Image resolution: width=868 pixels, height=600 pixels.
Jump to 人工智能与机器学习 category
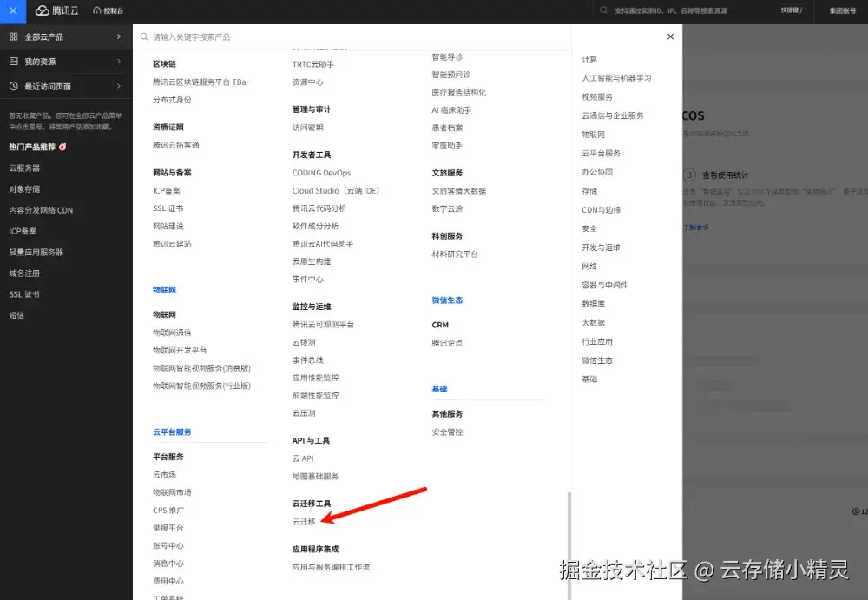point(616,78)
